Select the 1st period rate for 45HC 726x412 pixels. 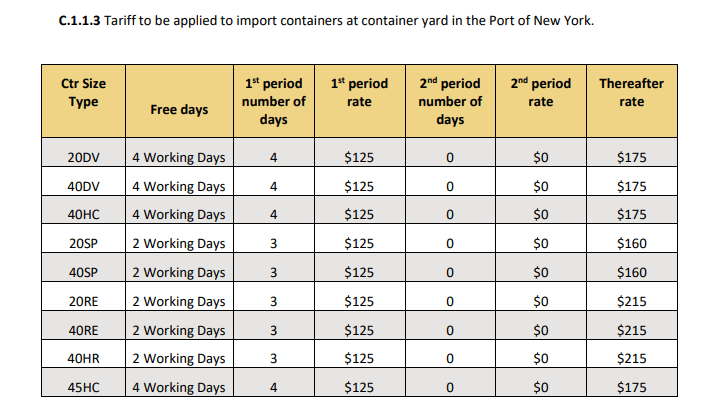point(358,388)
